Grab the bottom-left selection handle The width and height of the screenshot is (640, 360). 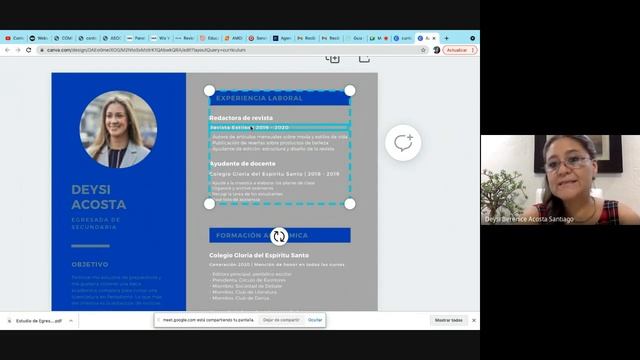209,204
